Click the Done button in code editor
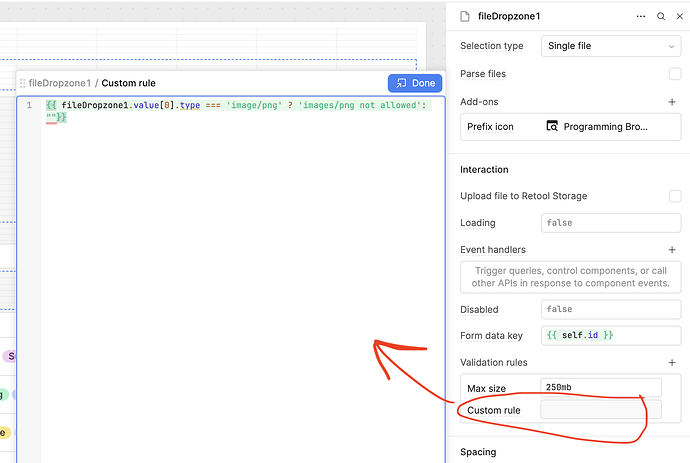The image size is (690, 463). coord(414,83)
